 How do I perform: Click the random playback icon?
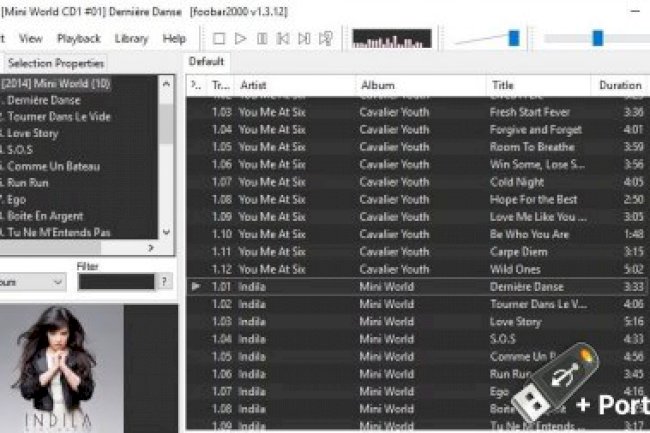pyautogui.click(x=325, y=38)
